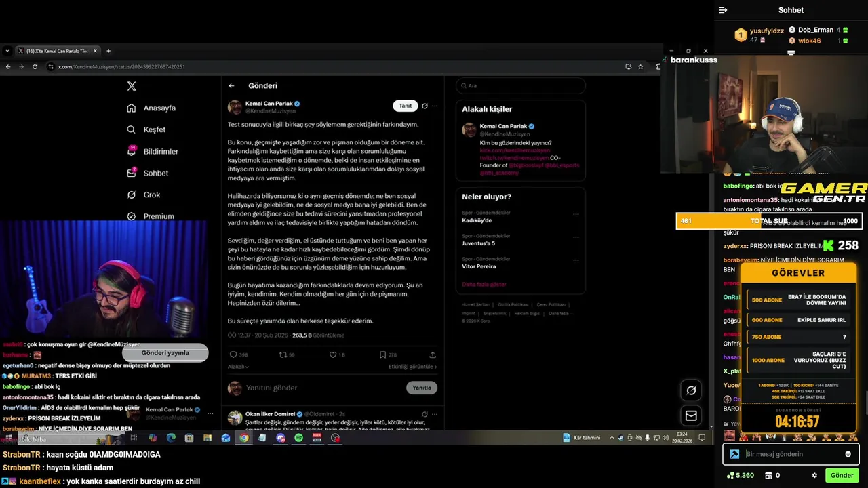Open Keşfet explore page
Image resolution: width=868 pixels, height=488 pixels.
(146, 129)
